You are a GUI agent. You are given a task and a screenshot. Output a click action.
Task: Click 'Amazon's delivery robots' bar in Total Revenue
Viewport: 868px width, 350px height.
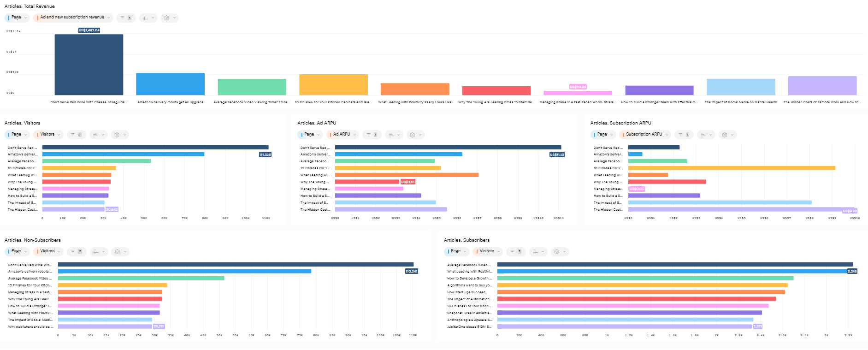coord(170,84)
